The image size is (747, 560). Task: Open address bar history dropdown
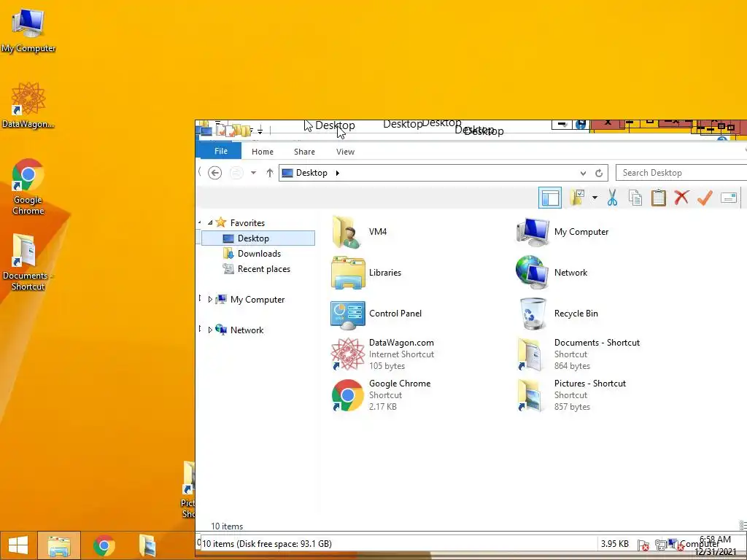pyautogui.click(x=583, y=174)
